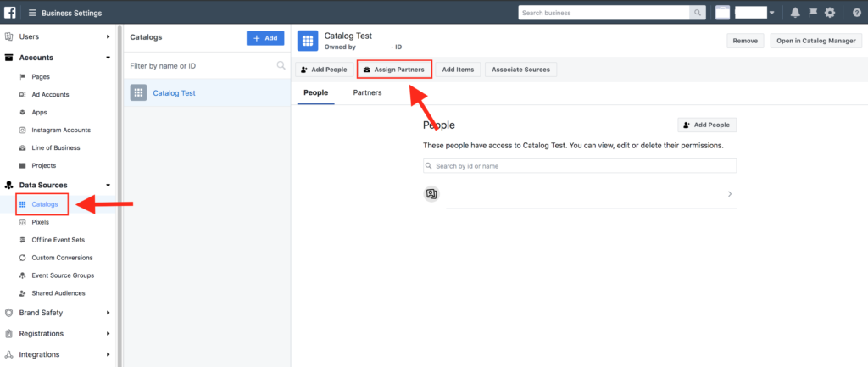Expand the Users section in sidebar
The height and width of the screenshot is (367, 868).
(108, 36)
